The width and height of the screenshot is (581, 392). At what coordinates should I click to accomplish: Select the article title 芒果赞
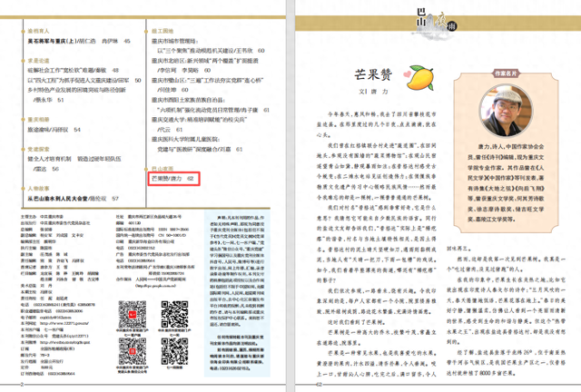point(373,74)
